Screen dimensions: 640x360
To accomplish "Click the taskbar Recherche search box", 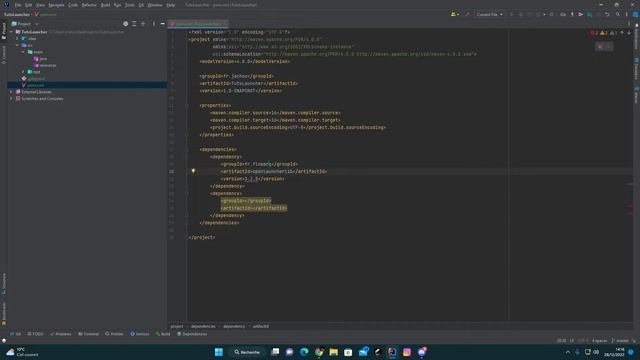I will pyautogui.click(x=247, y=352).
